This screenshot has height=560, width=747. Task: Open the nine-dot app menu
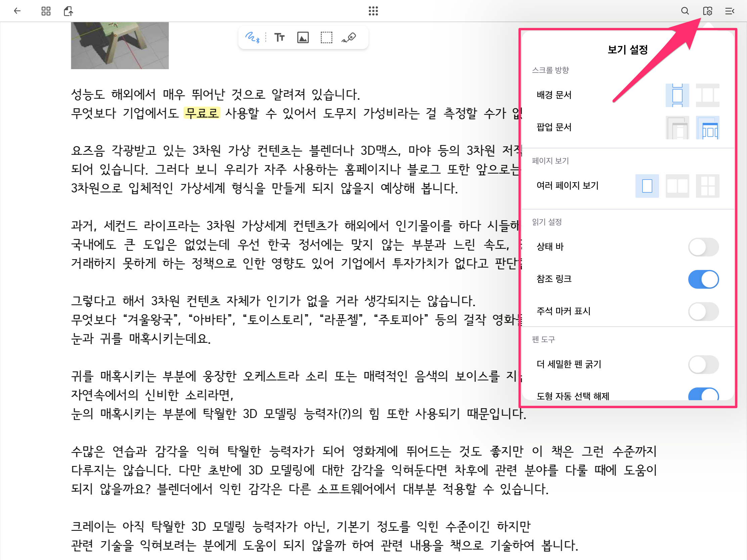(373, 11)
